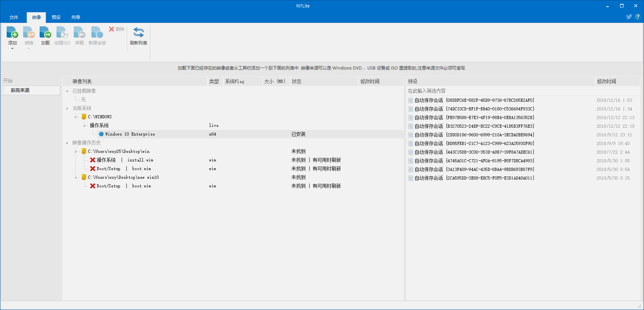Viewport: 644px width, 310px height.
Task: Sort the presets panel by its 修改时间 header
Action: [618, 81]
